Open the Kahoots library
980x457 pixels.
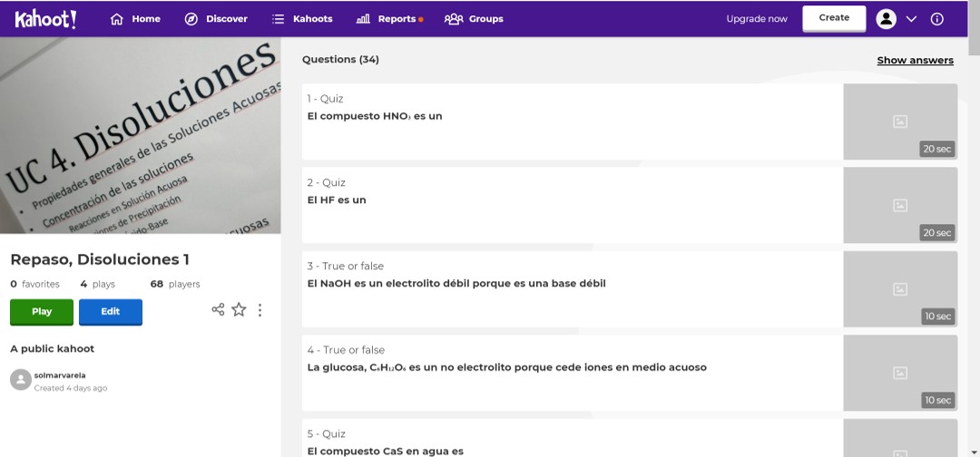[302, 19]
